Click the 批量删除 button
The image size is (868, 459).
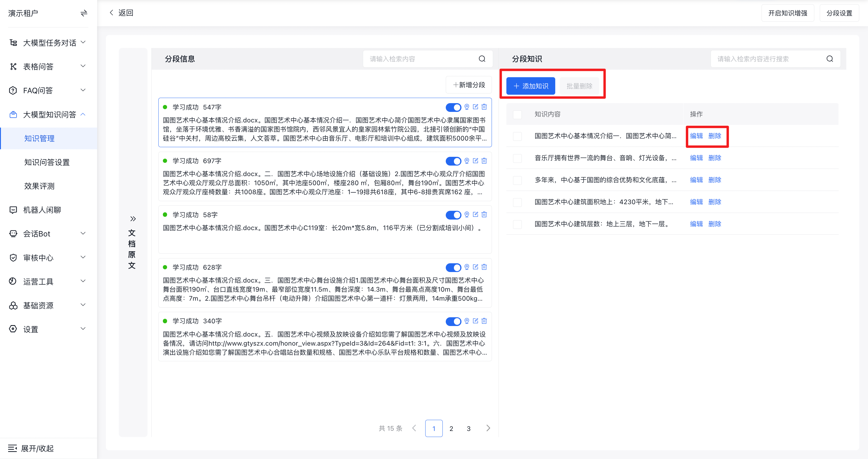tap(579, 86)
